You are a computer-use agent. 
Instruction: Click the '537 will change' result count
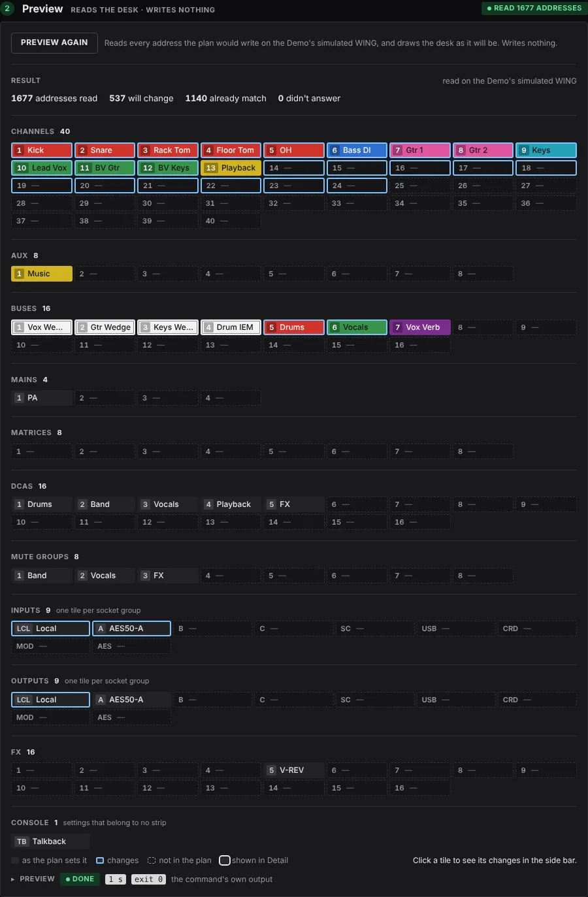click(x=141, y=99)
